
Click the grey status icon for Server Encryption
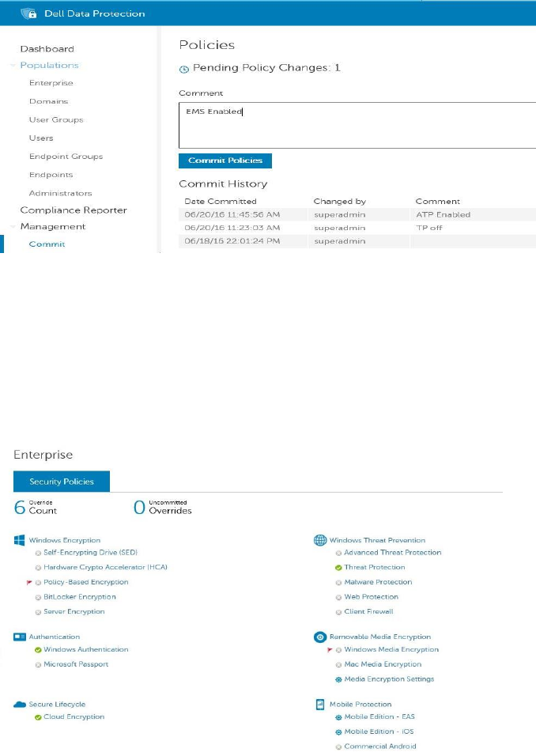click(x=38, y=612)
